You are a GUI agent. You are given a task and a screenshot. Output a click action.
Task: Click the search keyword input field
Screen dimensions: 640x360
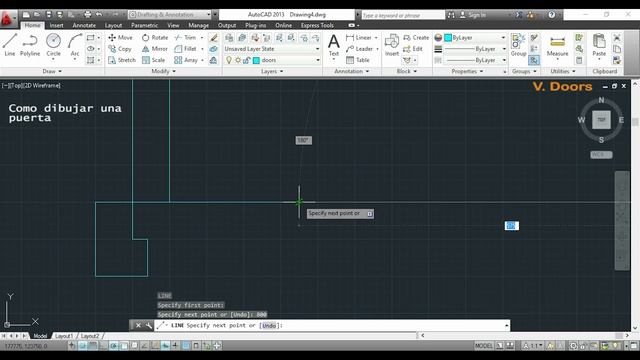pyautogui.click(x=402, y=15)
